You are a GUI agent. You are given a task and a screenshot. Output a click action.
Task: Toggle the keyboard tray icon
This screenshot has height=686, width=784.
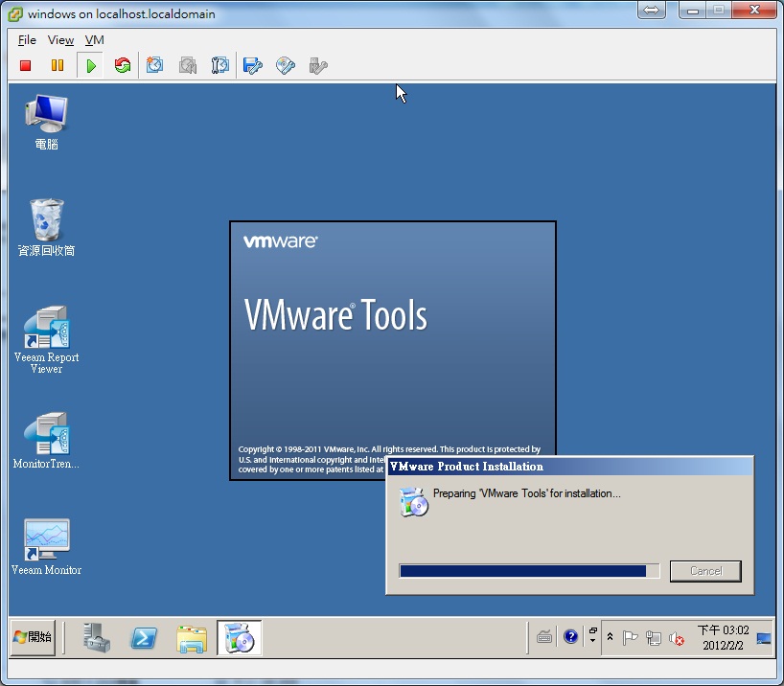(544, 636)
